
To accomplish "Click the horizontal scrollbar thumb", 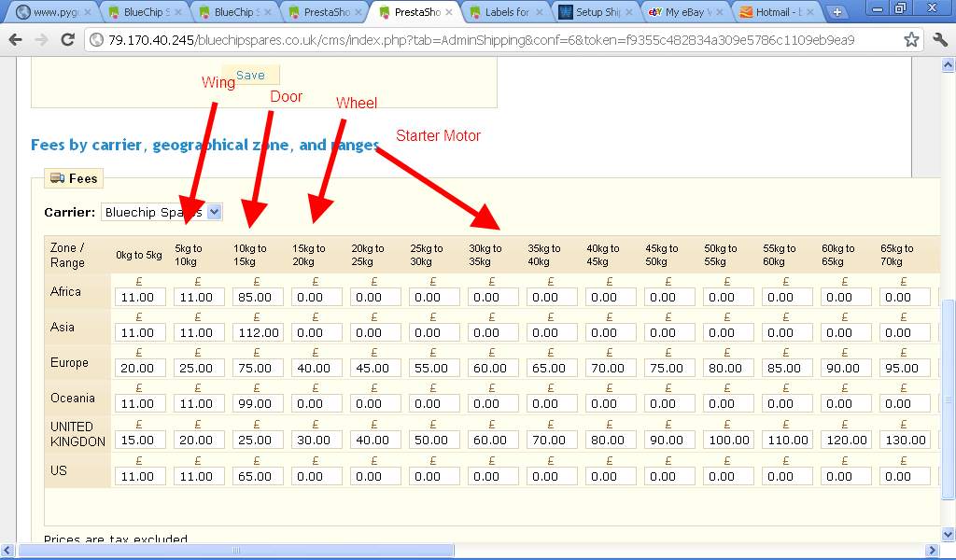I will 236,551.
